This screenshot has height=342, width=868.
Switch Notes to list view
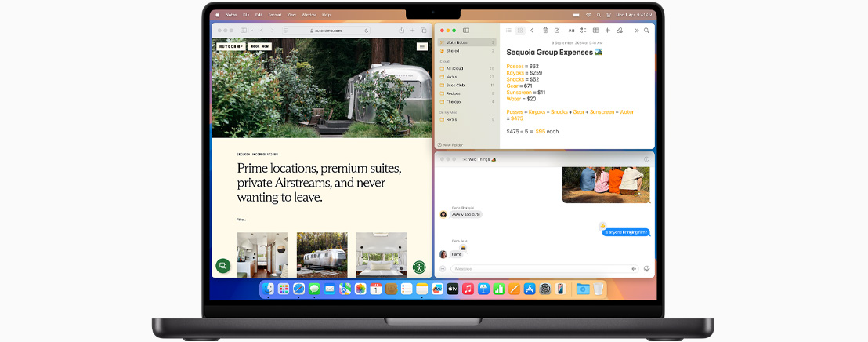pyautogui.click(x=508, y=31)
